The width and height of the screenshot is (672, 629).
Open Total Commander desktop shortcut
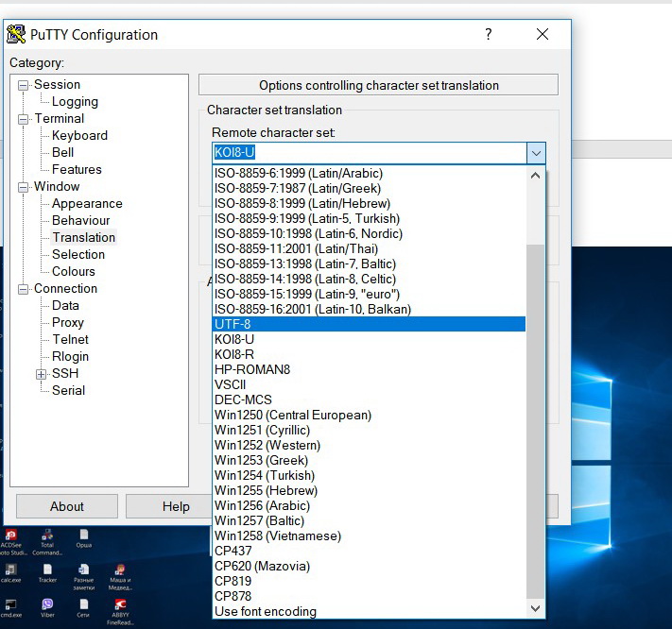click(x=47, y=542)
